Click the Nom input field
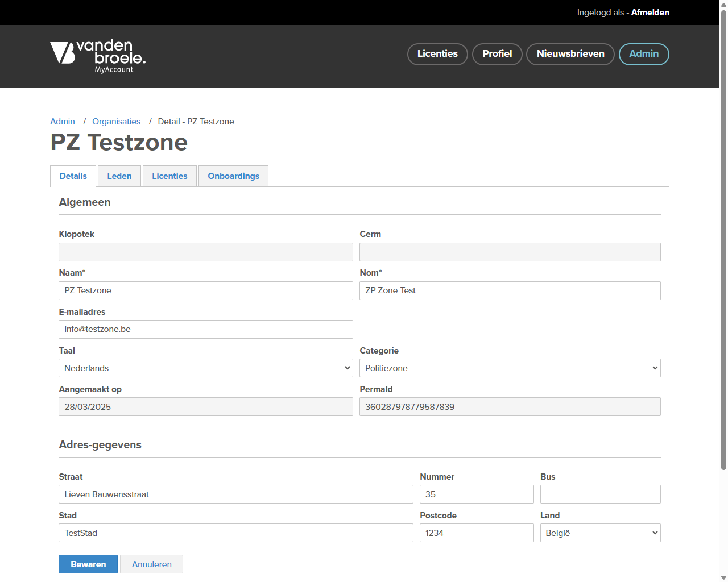 510,290
